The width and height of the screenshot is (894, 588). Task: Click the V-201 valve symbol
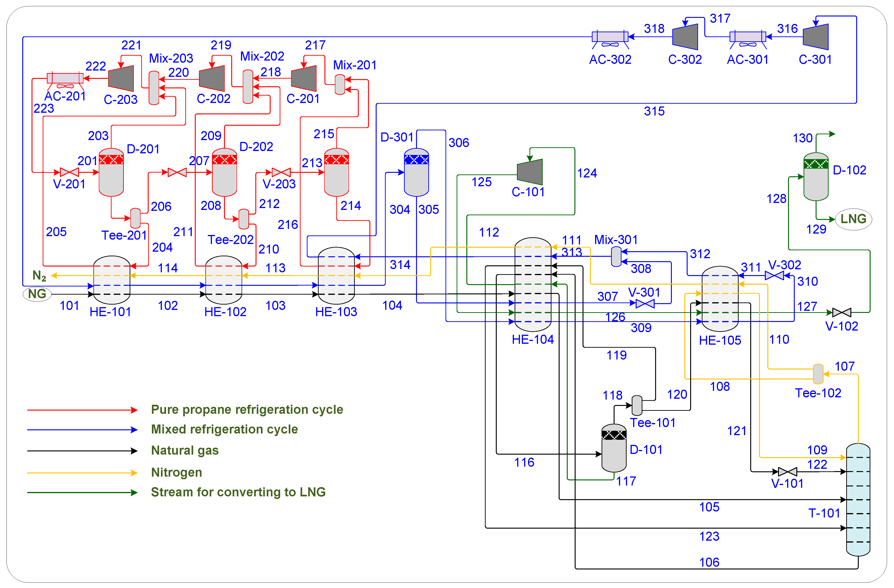point(70,172)
